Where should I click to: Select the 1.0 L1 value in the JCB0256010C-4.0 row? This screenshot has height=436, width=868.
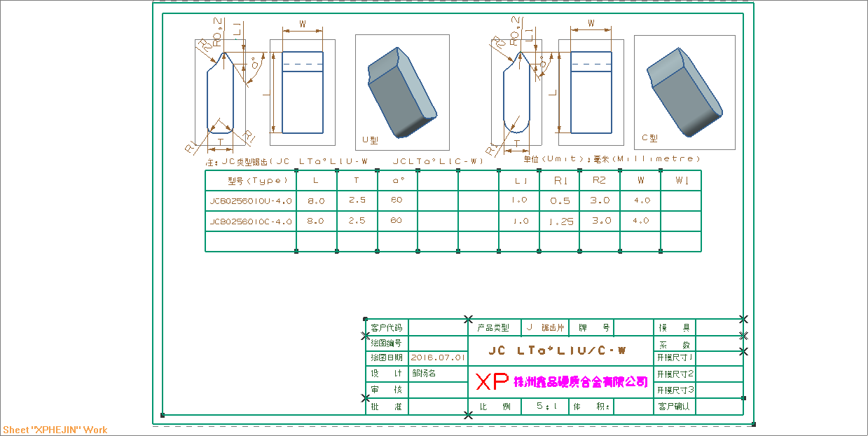point(519,222)
